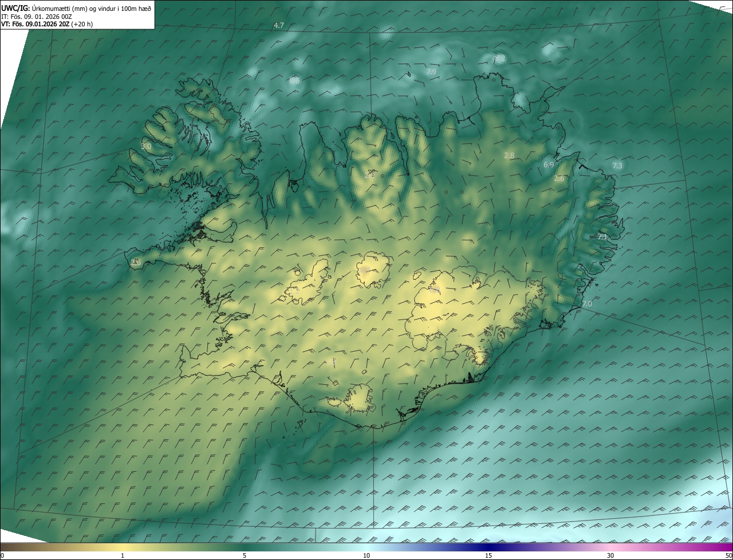Screen dimensions: 733x560
Task: Click the 2.6 value on the western peninsula tip
Action: (136, 262)
